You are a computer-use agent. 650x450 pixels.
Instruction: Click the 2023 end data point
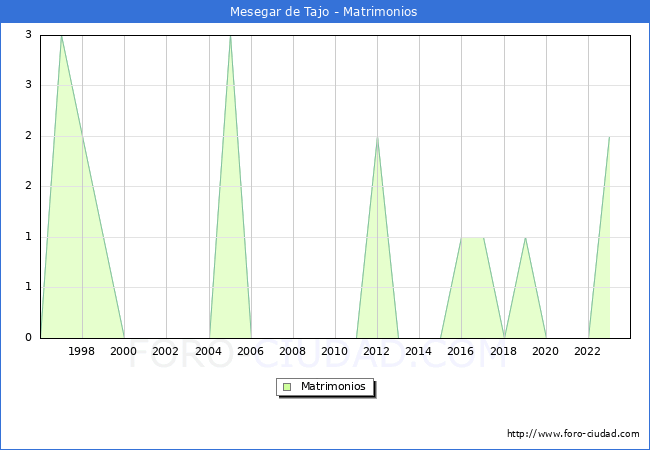click(609, 137)
